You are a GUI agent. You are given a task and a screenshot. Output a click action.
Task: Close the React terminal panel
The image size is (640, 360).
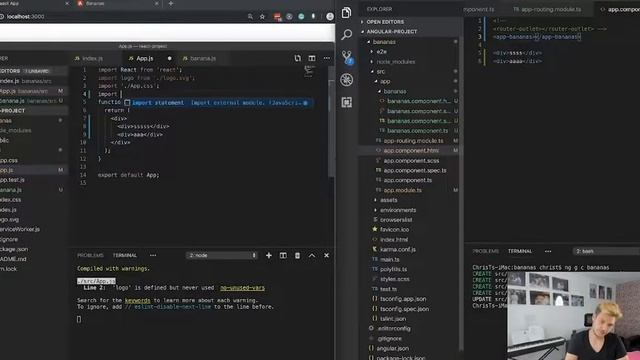(327, 256)
